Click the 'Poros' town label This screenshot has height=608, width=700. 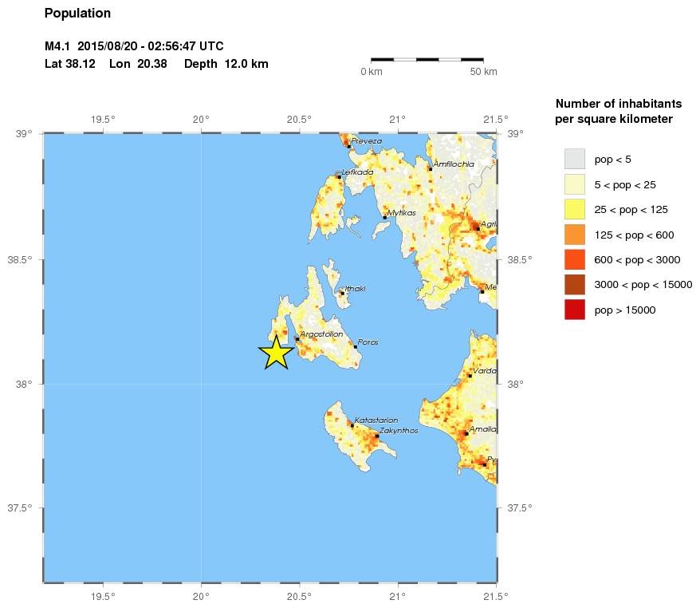(x=368, y=342)
